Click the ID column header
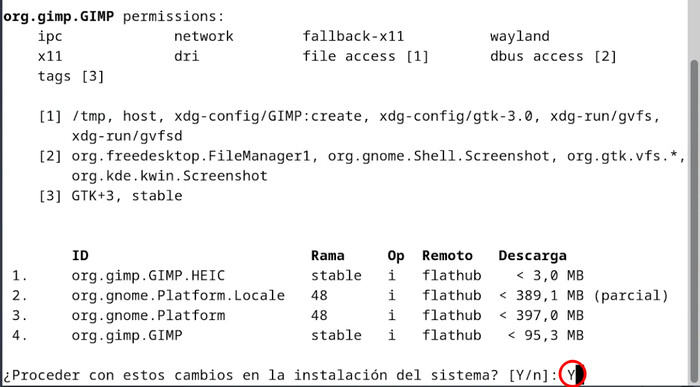 pos(80,256)
